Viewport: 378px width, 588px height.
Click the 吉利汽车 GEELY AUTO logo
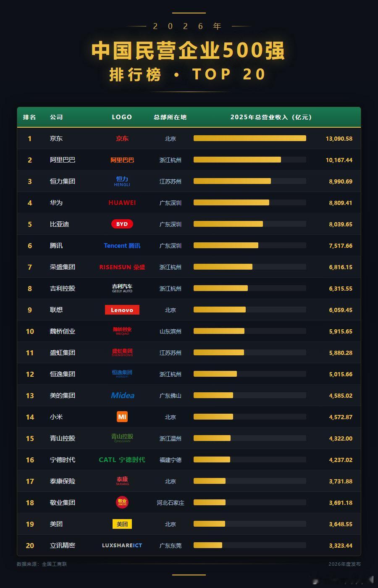click(x=122, y=288)
